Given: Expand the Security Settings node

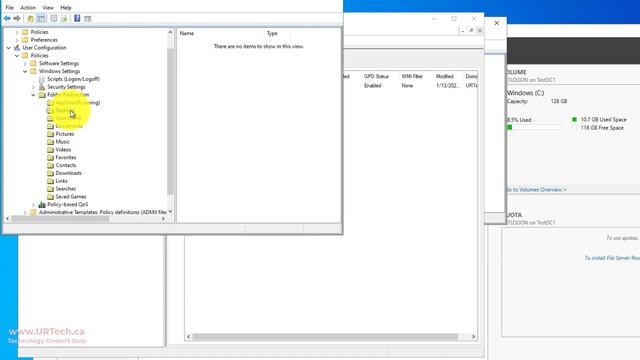Looking at the screenshot, I should point(33,87).
